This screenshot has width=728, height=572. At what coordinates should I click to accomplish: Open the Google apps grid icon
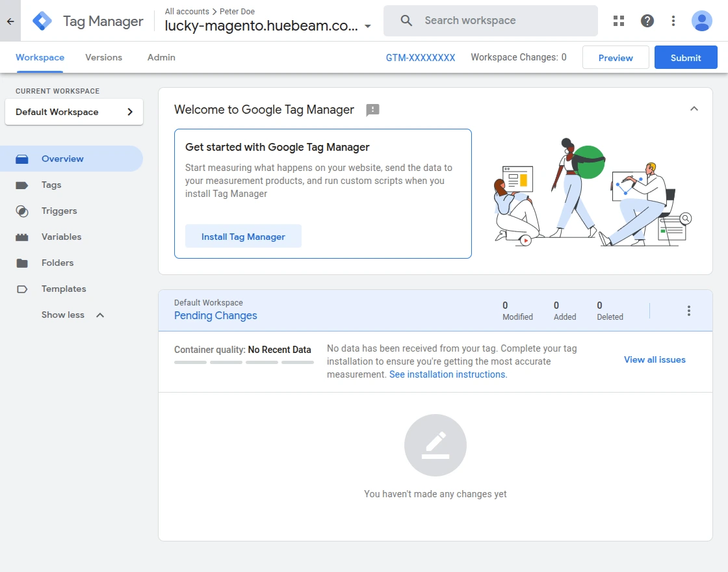[618, 20]
